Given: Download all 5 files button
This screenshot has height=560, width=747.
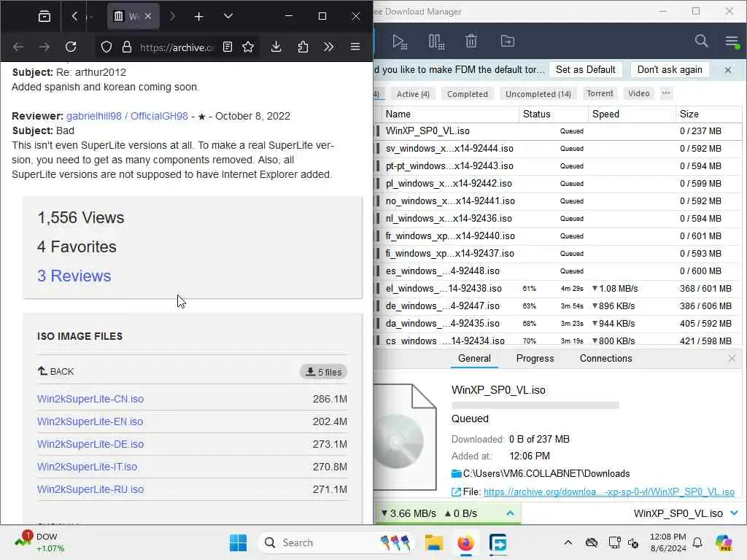Looking at the screenshot, I should point(323,372).
